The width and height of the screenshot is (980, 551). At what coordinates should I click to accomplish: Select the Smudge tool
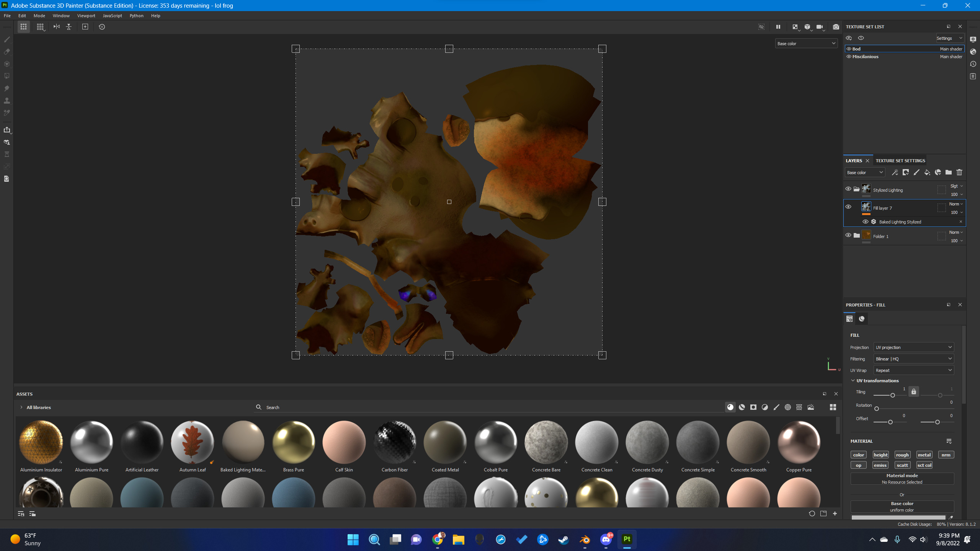pyautogui.click(x=7, y=88)
